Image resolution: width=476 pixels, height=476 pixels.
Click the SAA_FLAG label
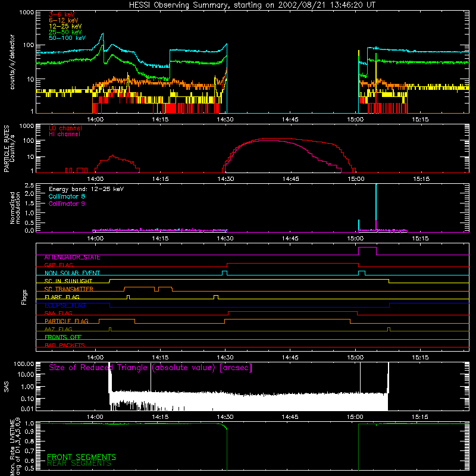click(x=58, y=313)
